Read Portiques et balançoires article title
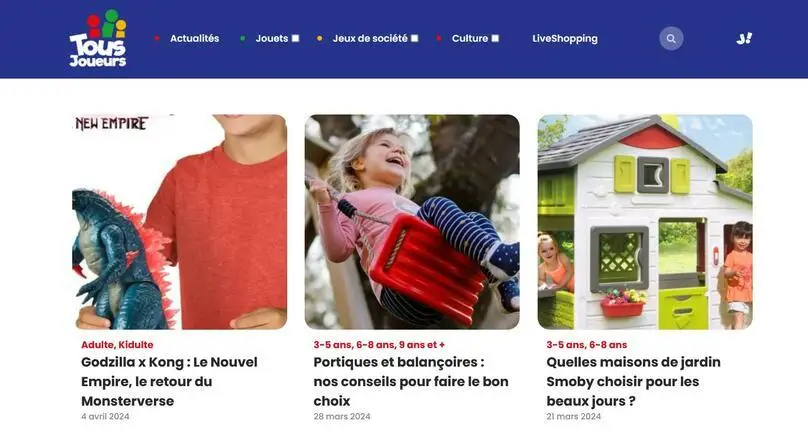 click(x=411, y=382)
